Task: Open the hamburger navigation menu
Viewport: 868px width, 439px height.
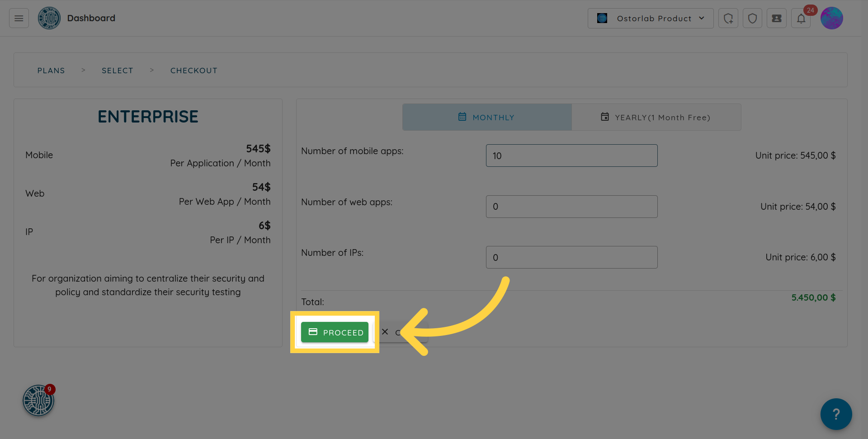Action: (19, 18)
